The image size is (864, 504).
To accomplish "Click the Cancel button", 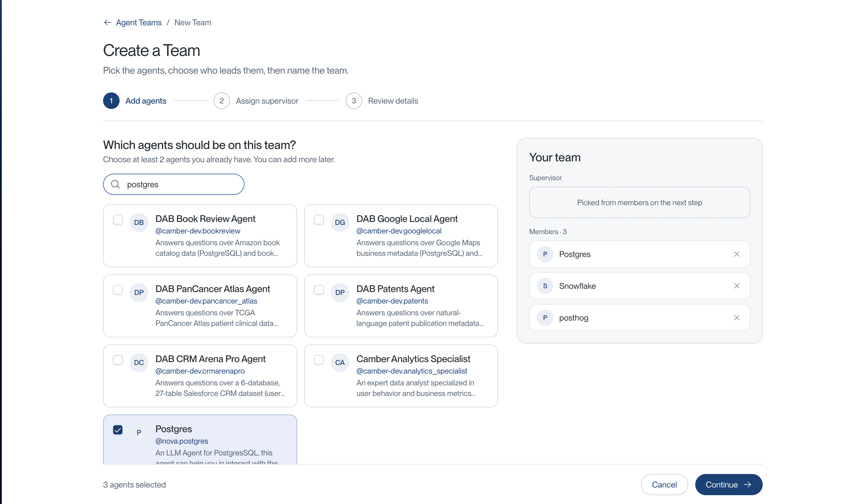I will [664, 485].
